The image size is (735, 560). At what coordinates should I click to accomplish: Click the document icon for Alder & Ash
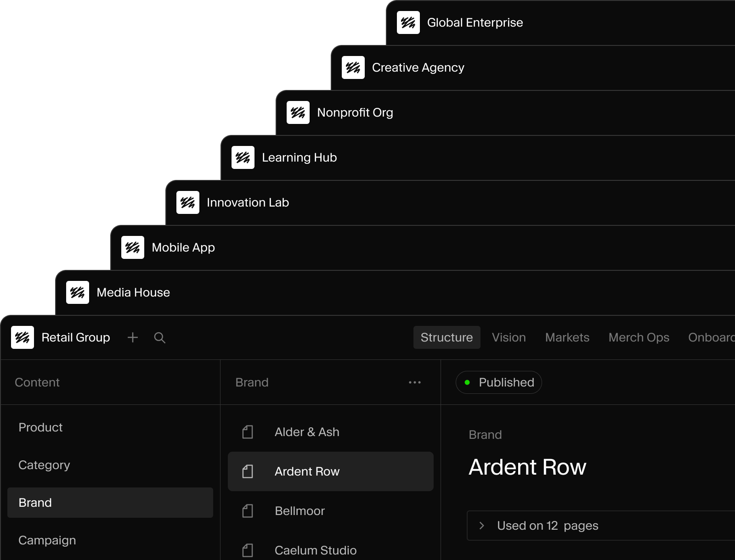click(248, 432)
